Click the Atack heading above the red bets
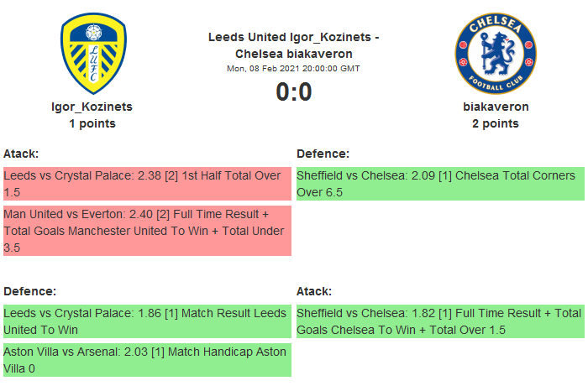This screenshot has width=588, height=386. pyautogui.click(x=22, y=154)
